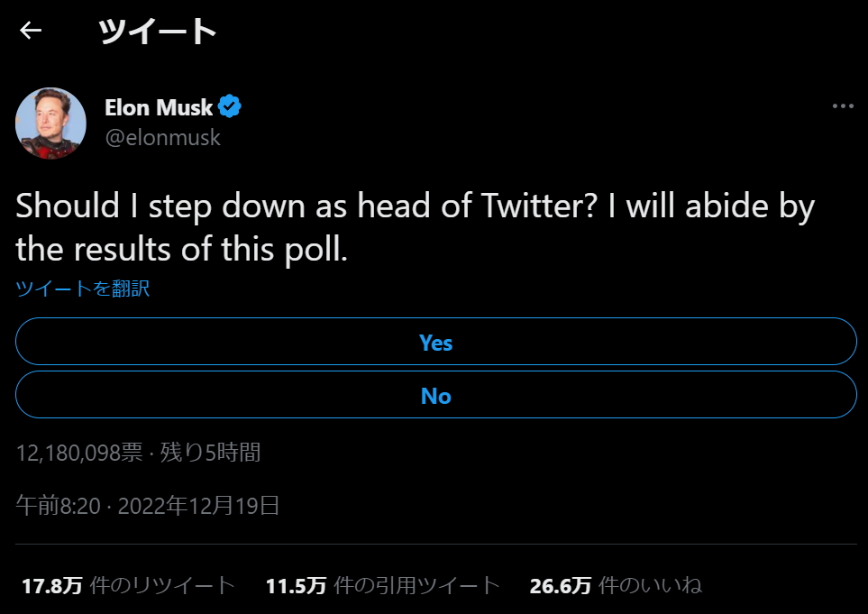Open the likes count 26.6万
868x614 pixels.
[563, 584]
